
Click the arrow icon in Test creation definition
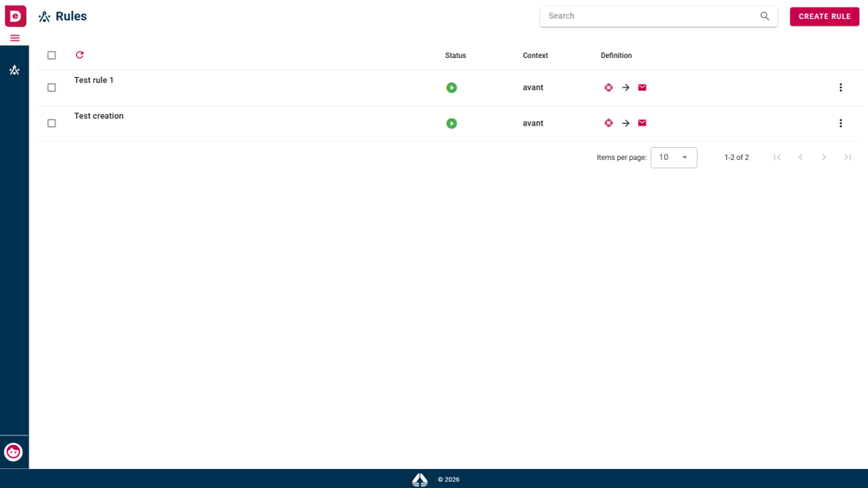[626, 123]
